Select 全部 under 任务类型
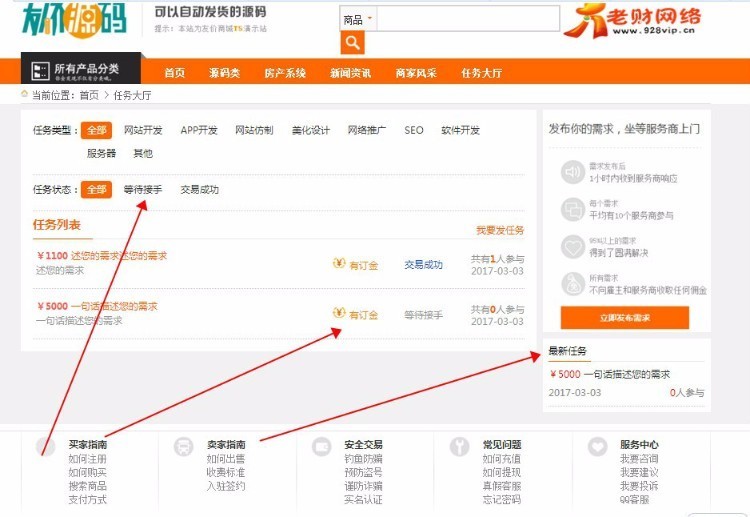This screenshot has height=517, width=750. pyautogui.click(x=97, y=130)
